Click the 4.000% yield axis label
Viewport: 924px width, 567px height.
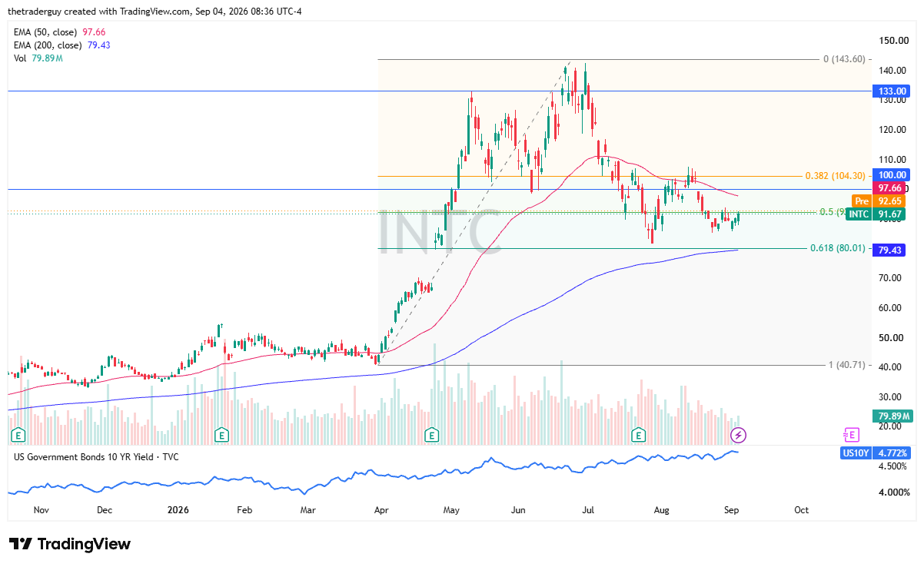[x=893, y=492]
